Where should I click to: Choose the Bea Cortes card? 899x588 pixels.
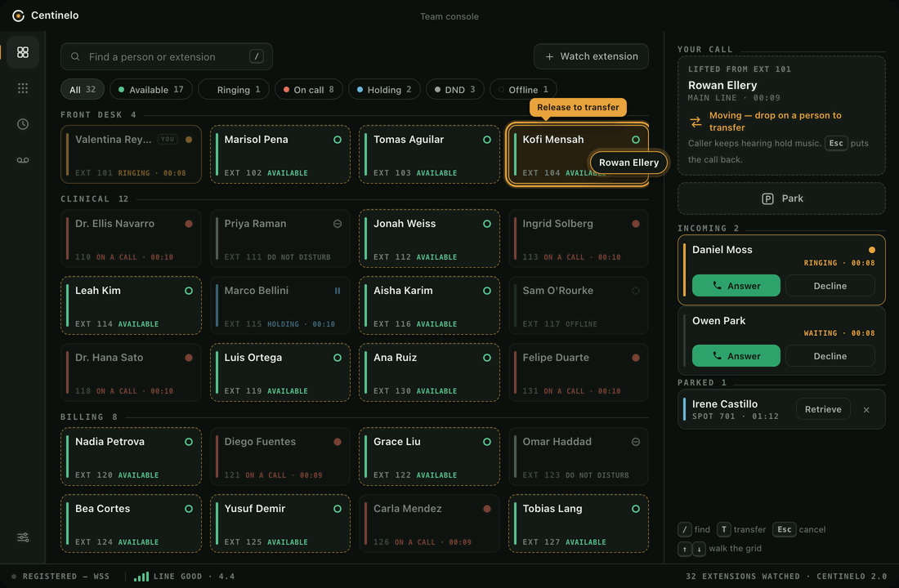pos(132,523)
